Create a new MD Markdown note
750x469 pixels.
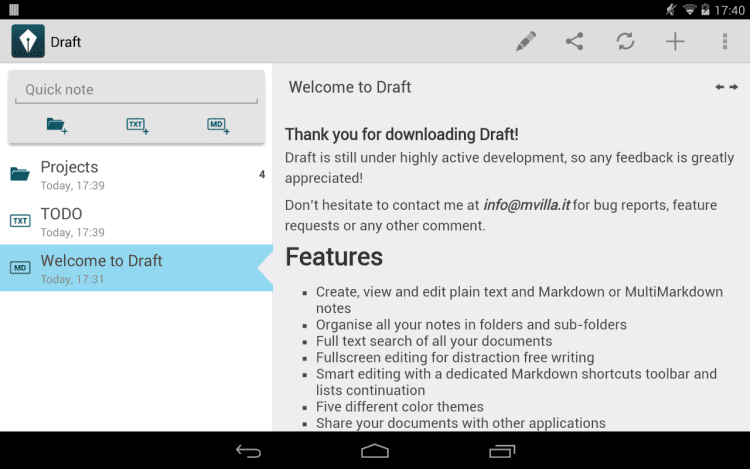click(218, 126)
